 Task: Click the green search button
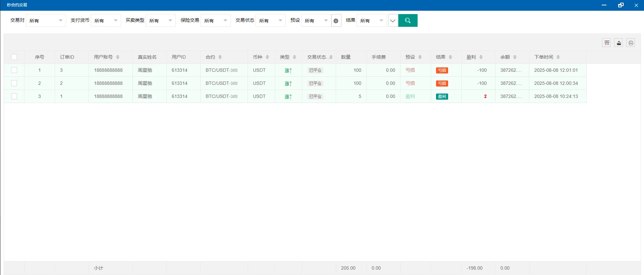tap(408, 20)
